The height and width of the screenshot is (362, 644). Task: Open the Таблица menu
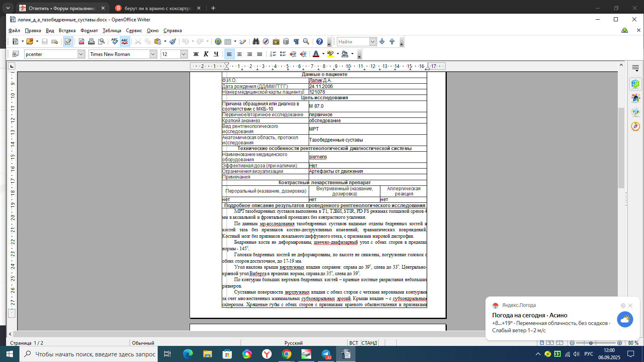(111, 31)
